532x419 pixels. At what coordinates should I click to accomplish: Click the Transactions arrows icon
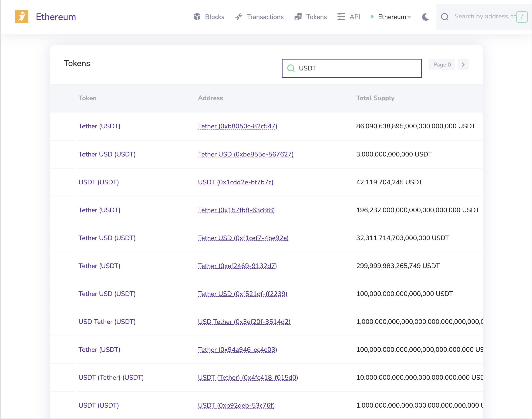239,17
